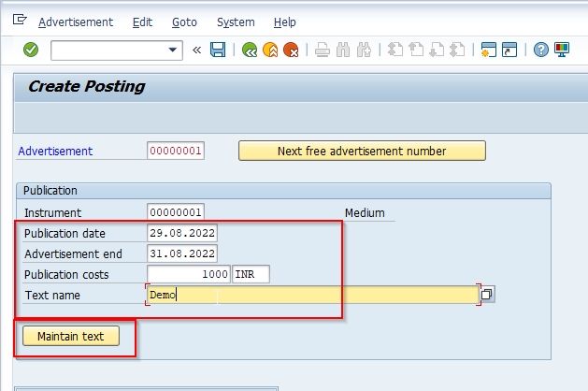This screenshot has width=588, height=391.
Task: Click the Medium label text
Action: (x=365, y=213)
